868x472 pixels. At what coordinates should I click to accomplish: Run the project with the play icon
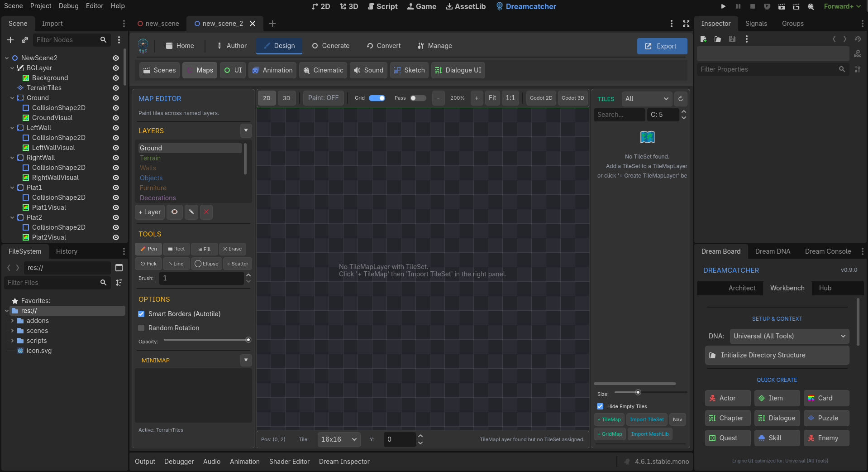click(x=723, y=6)
